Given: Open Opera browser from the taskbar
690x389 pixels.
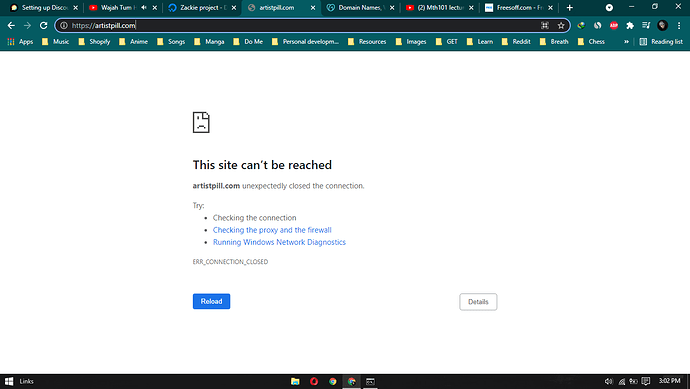Looking at the screenshot, I should (314, 382).
